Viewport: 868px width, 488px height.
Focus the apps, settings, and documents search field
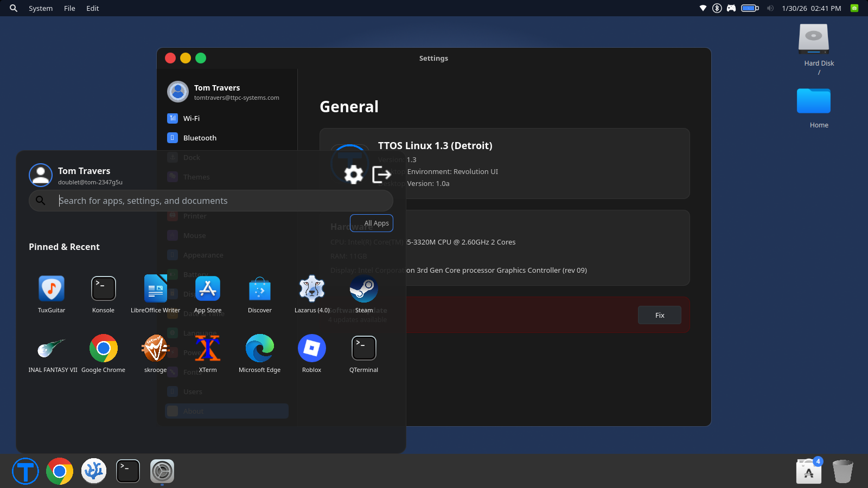[x=211, y=201]
